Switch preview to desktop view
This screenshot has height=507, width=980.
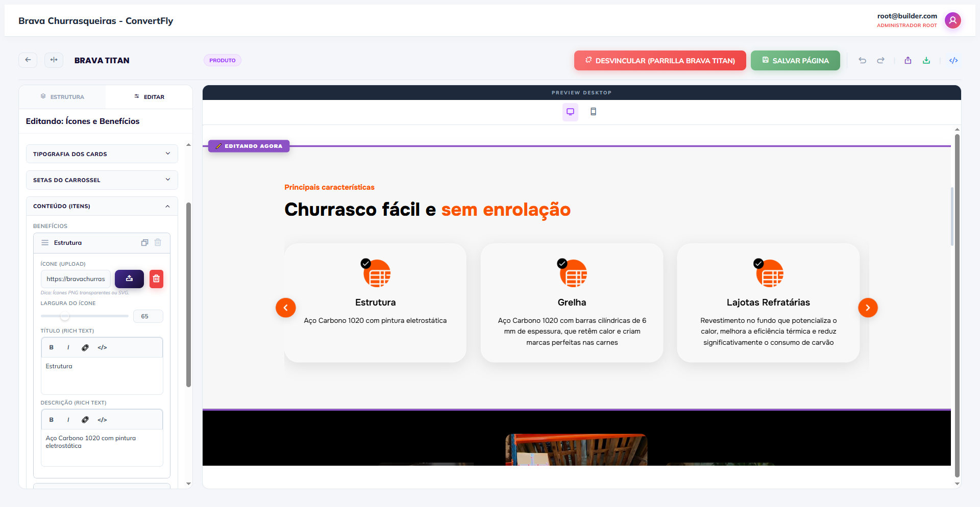(x=570, y=112)
